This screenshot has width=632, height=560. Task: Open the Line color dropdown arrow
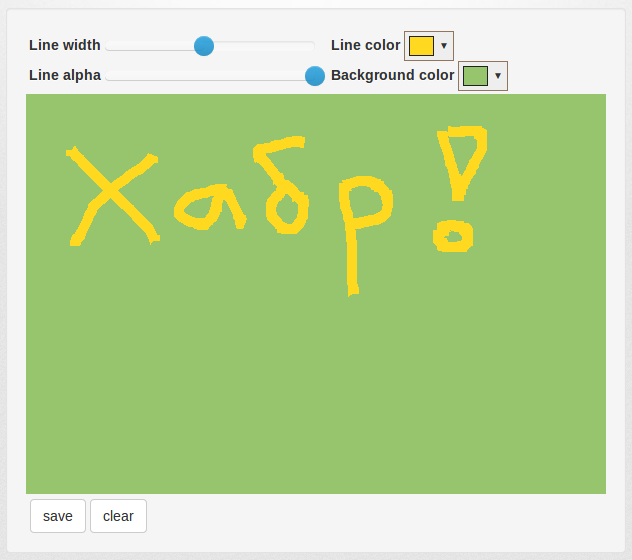(x=444, y=46)
